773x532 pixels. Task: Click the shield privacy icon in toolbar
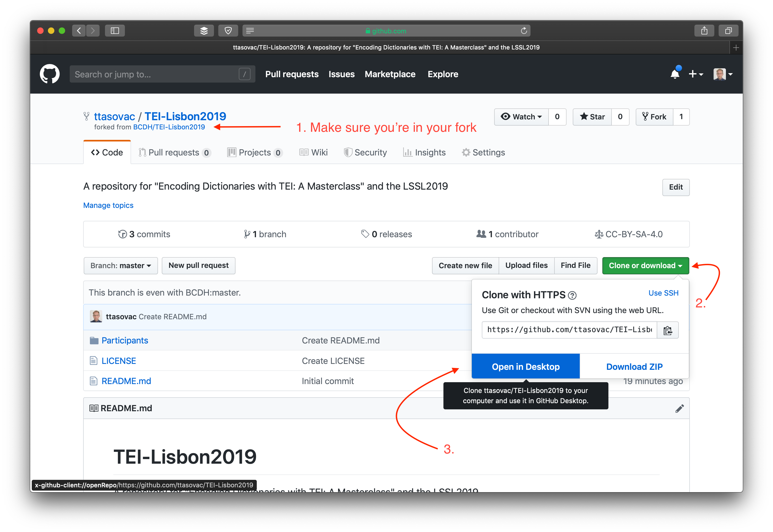click(228, 31)
